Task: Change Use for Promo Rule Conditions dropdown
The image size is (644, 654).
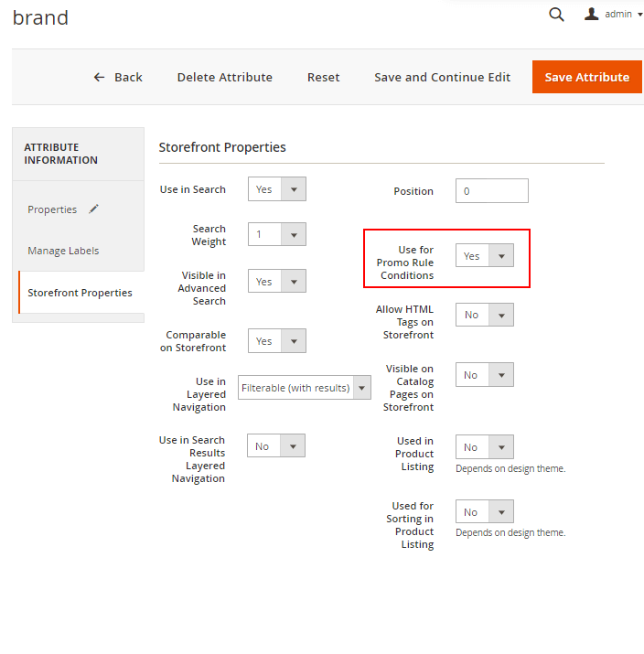Action: point(484,256)
